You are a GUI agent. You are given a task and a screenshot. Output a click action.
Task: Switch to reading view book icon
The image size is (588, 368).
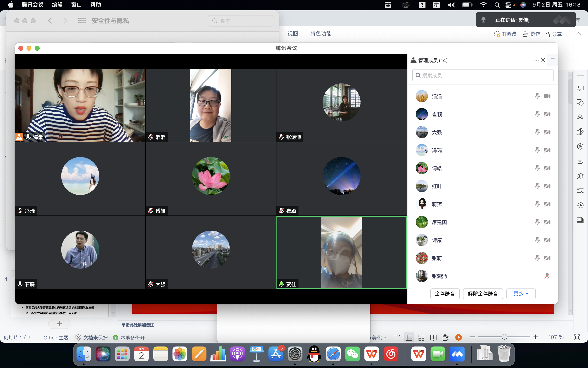(433, 338)
